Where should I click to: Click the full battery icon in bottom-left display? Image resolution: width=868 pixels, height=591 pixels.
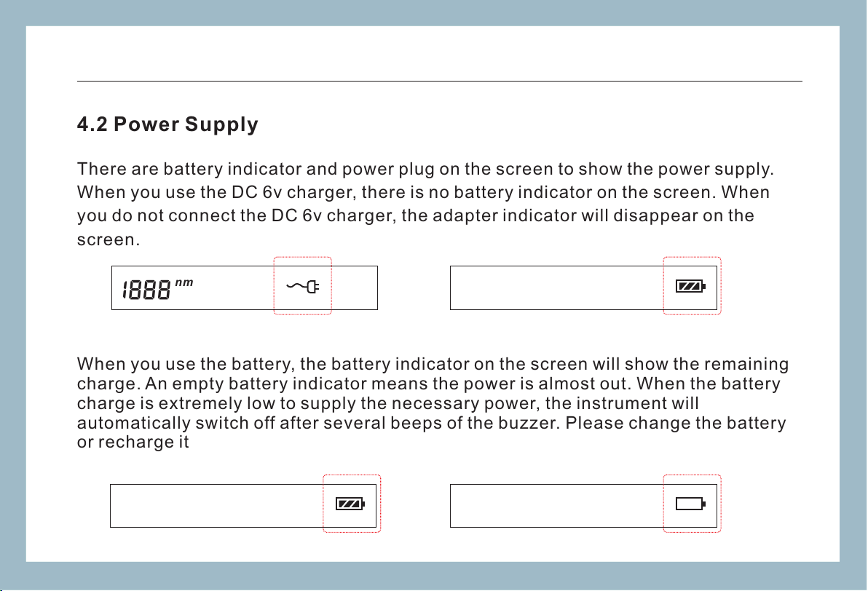tap(350, 504)
